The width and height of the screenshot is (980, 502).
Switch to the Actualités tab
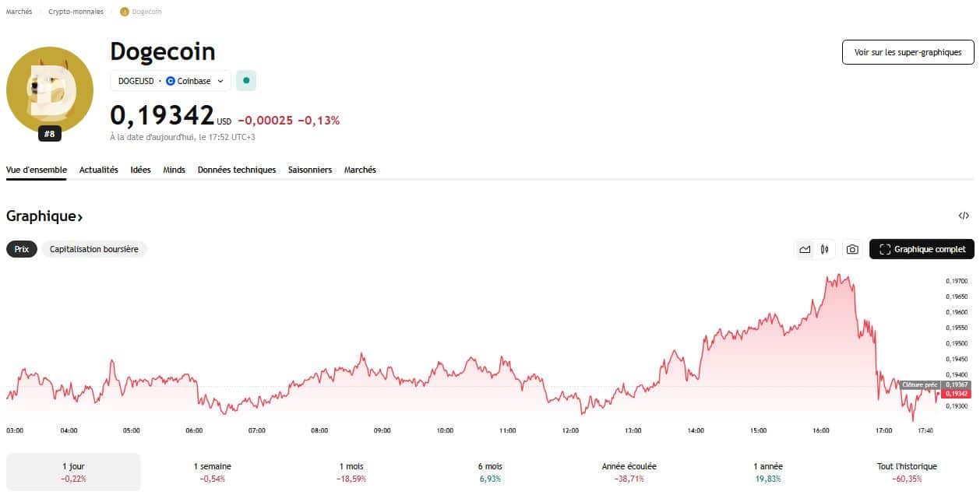click(x=99, y=170)
